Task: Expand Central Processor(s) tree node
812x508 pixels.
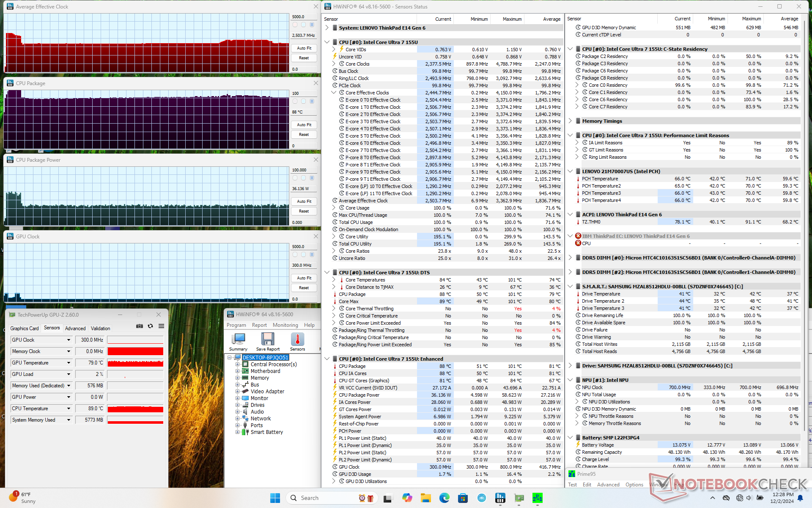Action: click(x=237, y=364)
